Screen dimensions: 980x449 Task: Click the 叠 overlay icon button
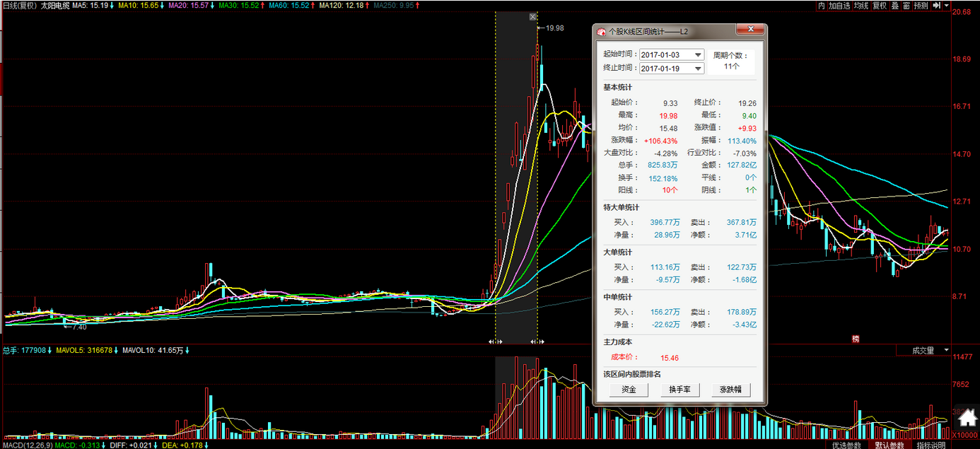click(894, 6)
